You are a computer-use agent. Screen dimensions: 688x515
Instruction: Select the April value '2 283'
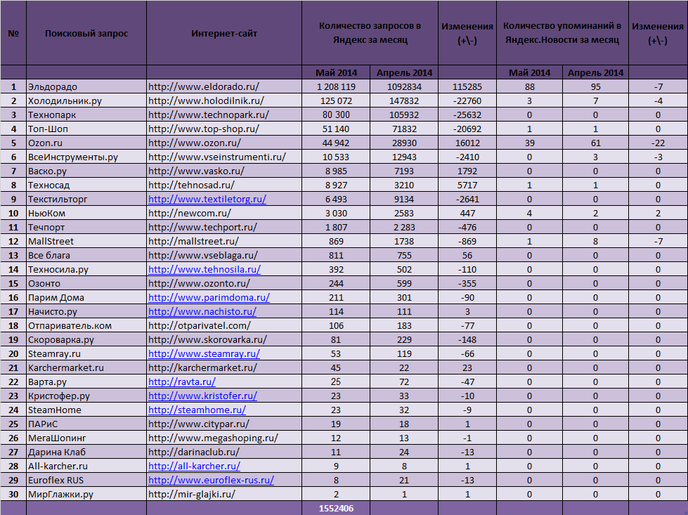point(404,227)
